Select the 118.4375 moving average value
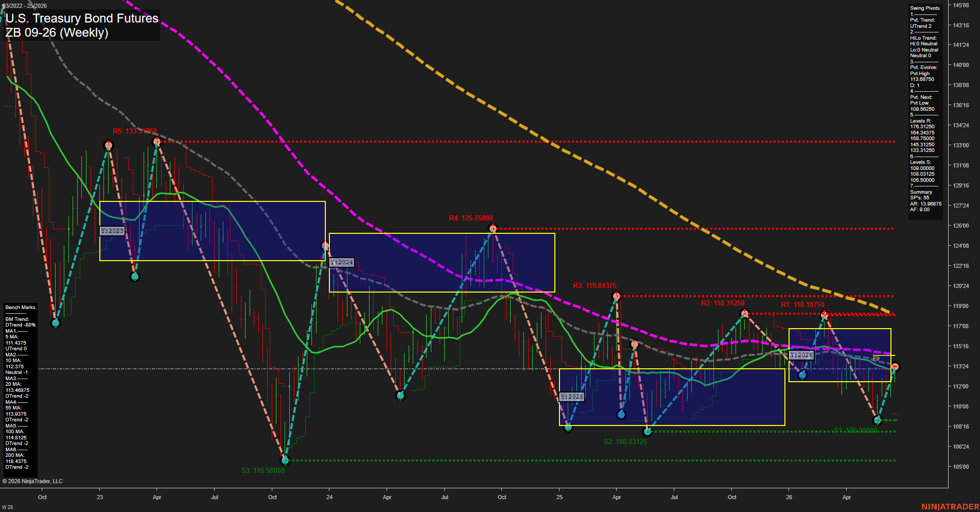 (x=15, y=462)
